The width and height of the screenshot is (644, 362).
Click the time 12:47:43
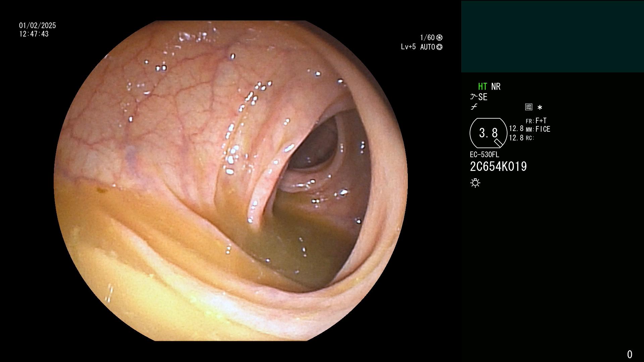[x=34, y=34]
